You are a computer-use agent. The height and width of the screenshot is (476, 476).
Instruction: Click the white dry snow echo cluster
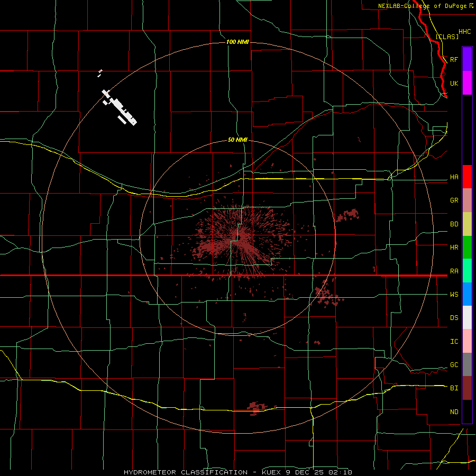point(120,107)
